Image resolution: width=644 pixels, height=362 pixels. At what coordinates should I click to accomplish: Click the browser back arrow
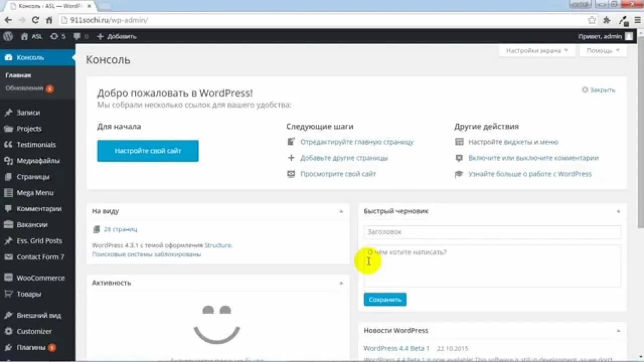[x=8, y=20]
